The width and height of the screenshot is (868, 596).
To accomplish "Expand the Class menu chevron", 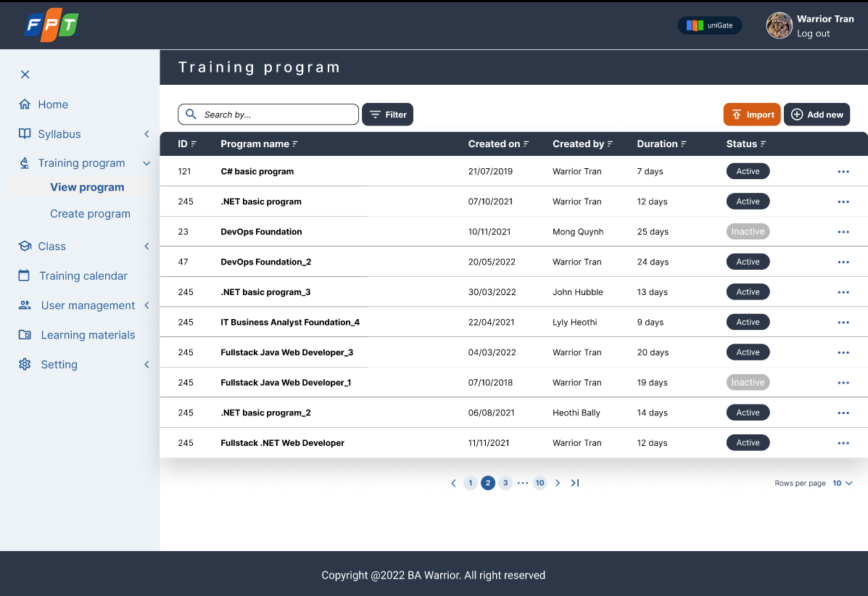I will coord(146,247).
